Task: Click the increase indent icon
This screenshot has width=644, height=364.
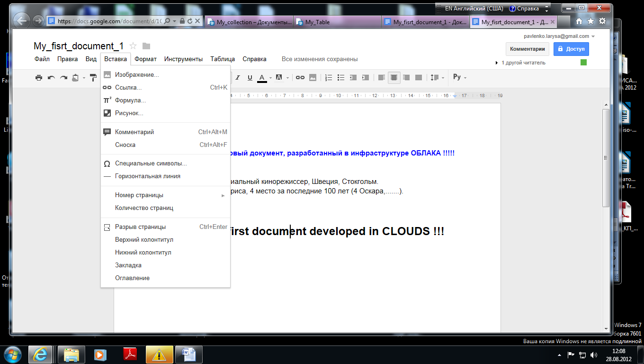Action: [366, 77]
